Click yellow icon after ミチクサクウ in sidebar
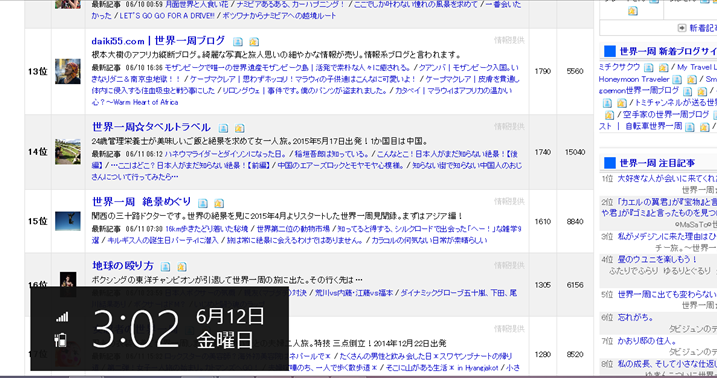The height and width of the screenshot is (378, 717). point(663,68)
